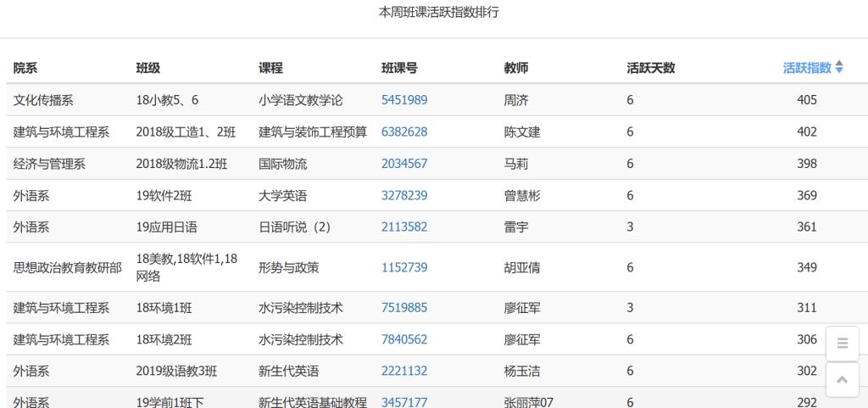Open class number 1152739 link
This screenshot has height=408, width=868.
point(404,267)
